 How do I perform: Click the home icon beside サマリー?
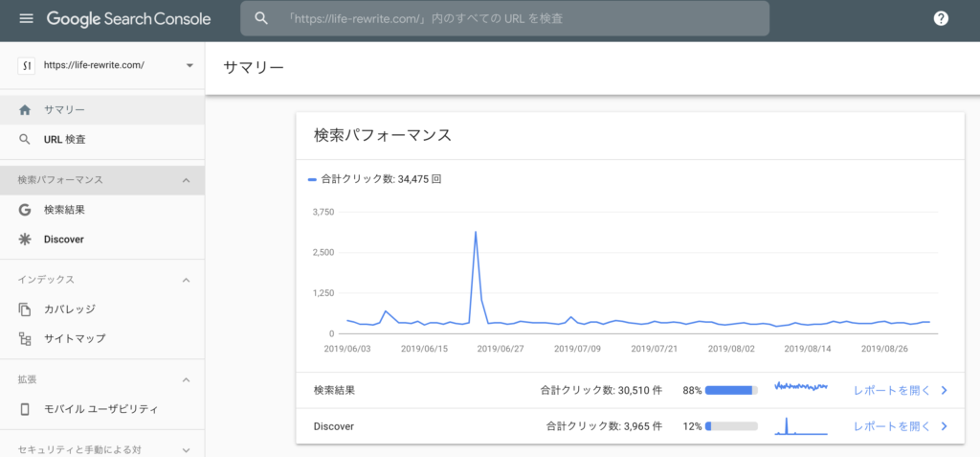pos(25,110)
